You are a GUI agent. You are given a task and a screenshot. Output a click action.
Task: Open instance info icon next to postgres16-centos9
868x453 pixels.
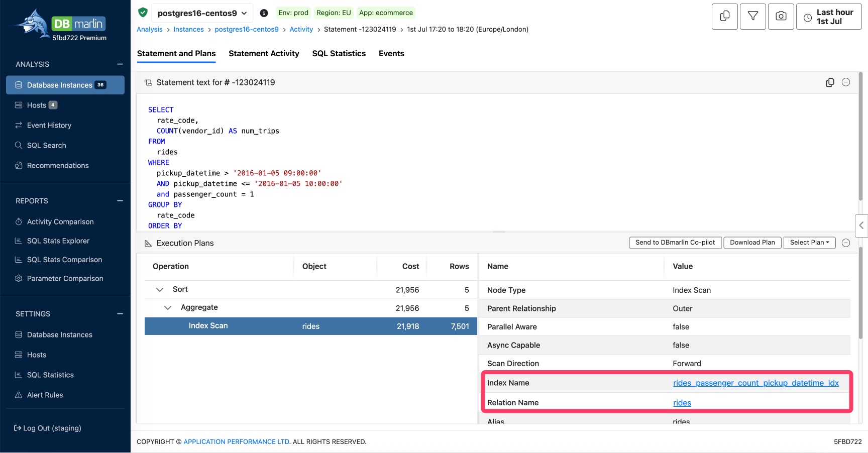tap(264, 13)
